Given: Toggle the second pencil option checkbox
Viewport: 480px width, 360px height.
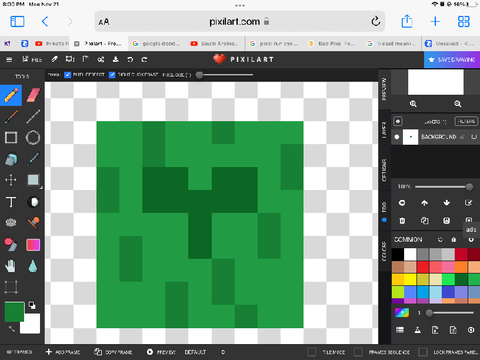Looking at the screenshot, I should (112, 75).
